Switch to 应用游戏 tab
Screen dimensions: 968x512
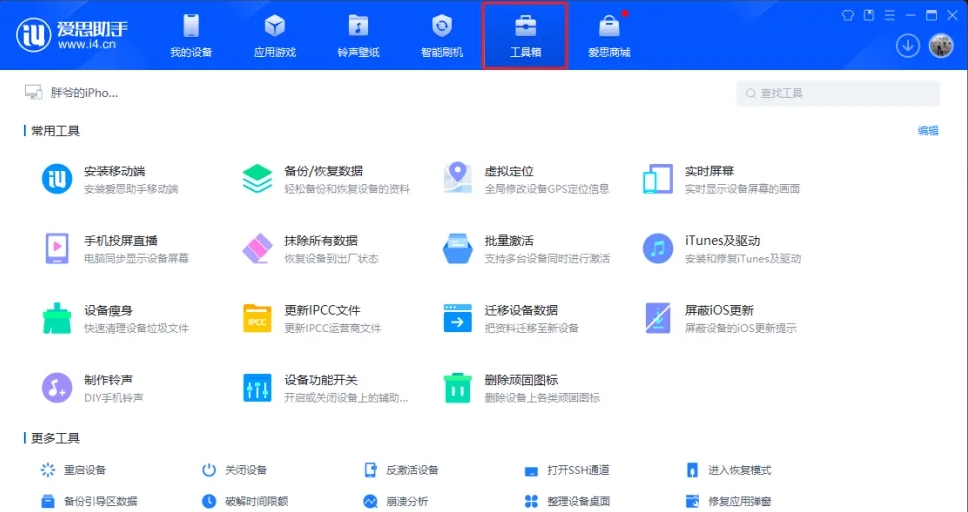tap(275, 35)
